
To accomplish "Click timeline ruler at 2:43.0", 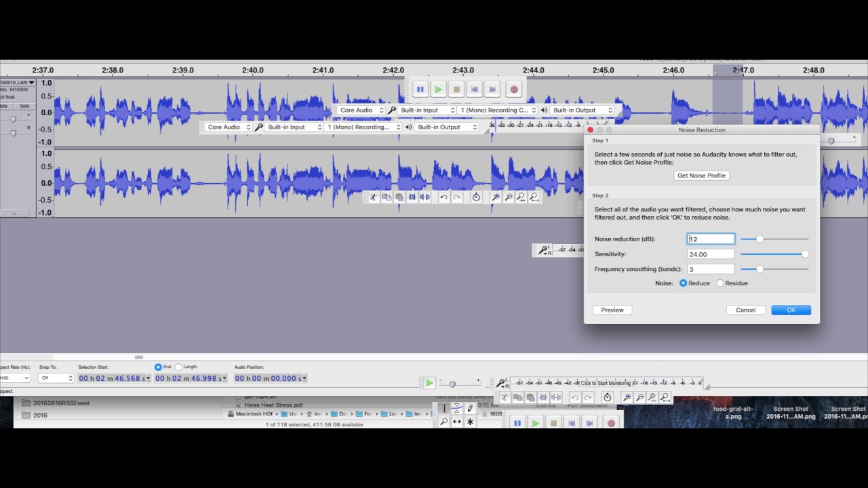I will [463, 70].
